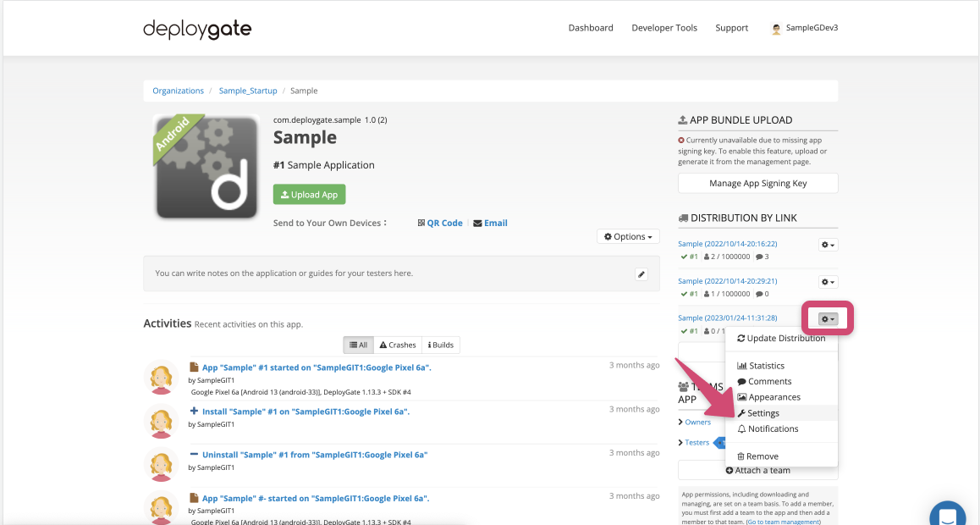This screenshot has height=525, width=980.
Task: Click the green Upload App button
Action: tap(309, 195)
